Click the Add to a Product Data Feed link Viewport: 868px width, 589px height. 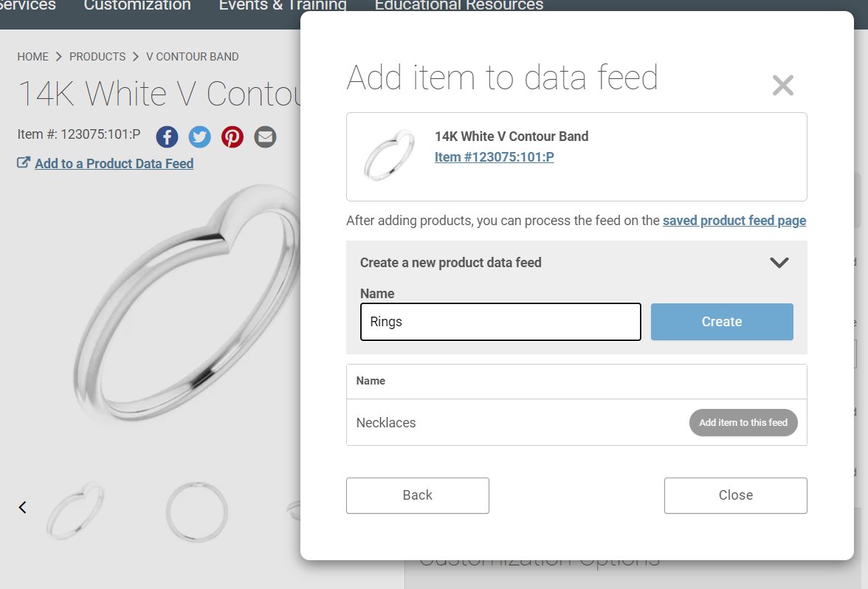114,163
